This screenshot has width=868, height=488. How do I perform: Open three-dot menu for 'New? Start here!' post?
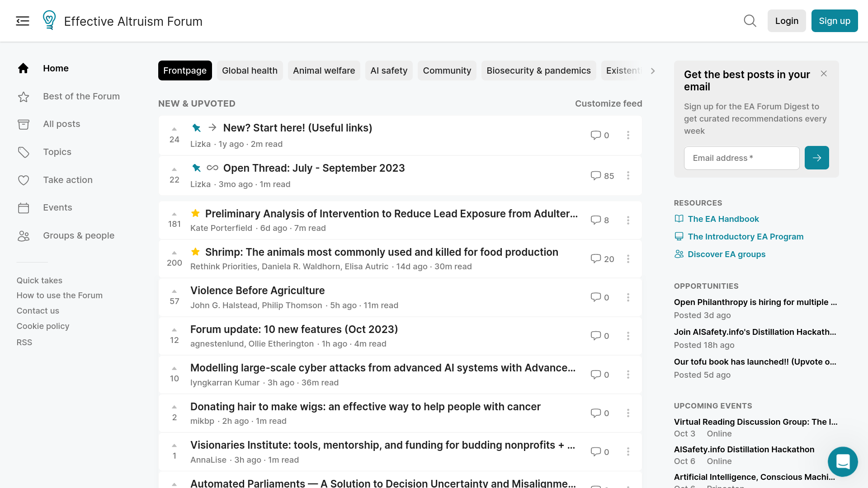(x=628, y=135)
